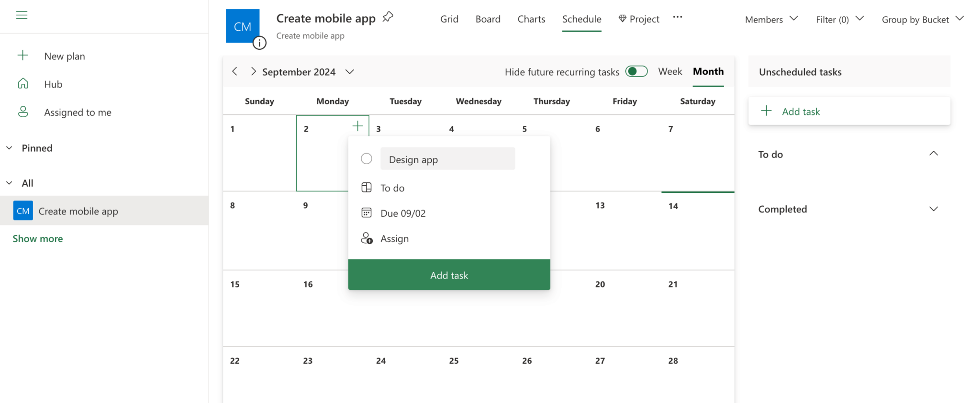
Task: Click Add task under Unscheduled tasks
Action: coord(849,111)
